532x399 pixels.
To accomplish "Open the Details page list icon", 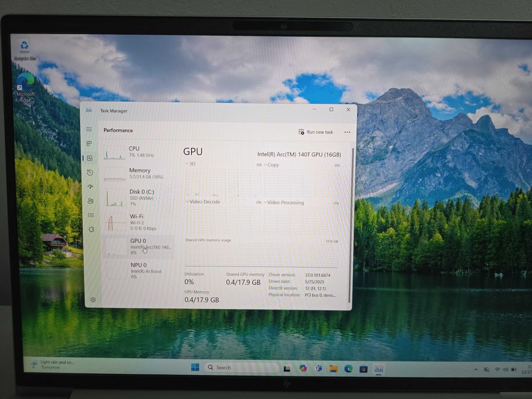I will point(91,215).
